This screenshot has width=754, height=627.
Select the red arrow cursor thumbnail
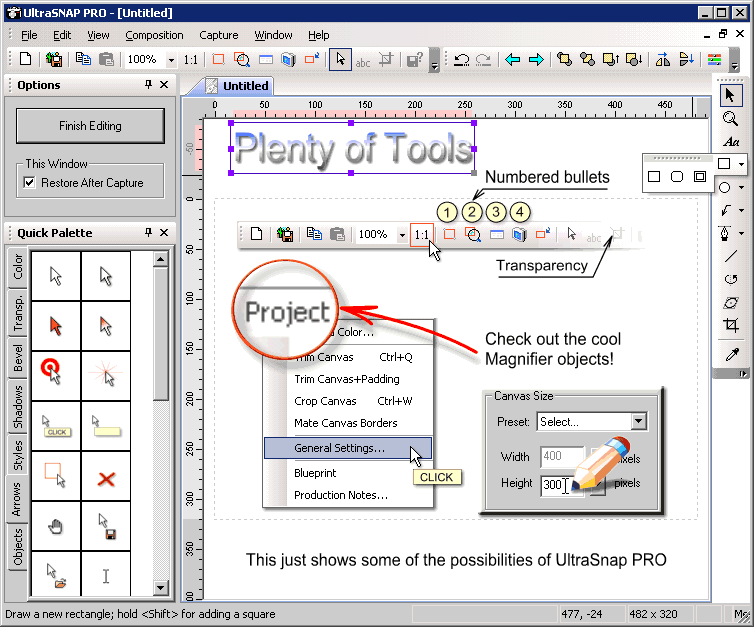pos(56,326)
